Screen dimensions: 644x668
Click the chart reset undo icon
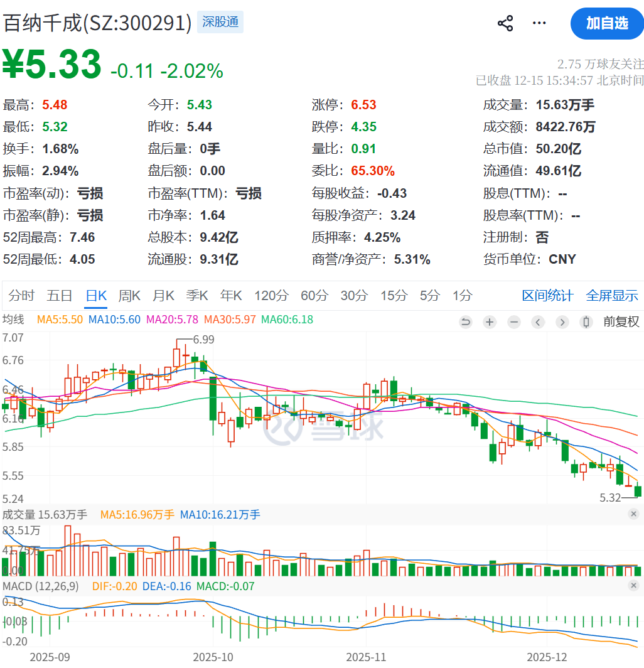pyautogui.click(x=466, y=322)
